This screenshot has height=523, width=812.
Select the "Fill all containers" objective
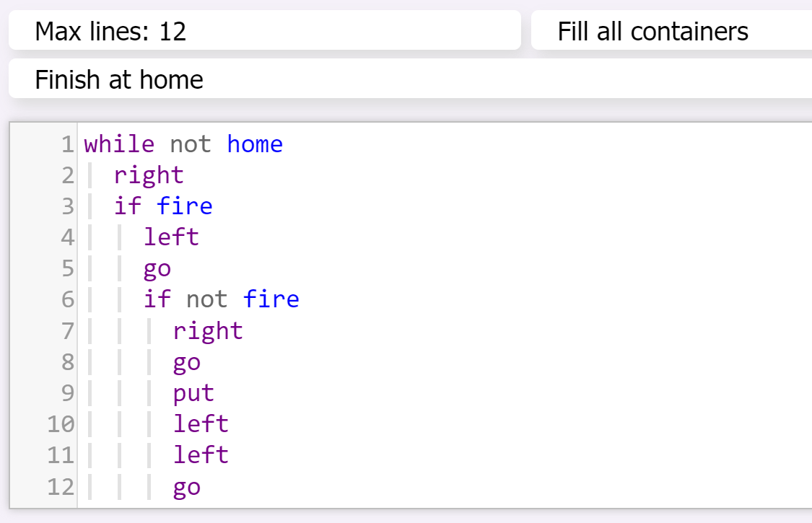click(652, 30)
